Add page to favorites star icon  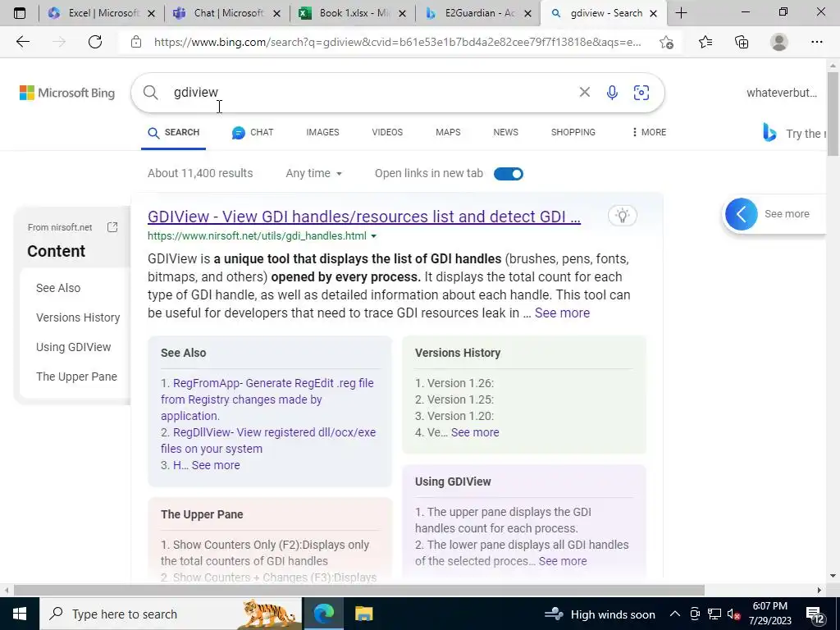tap(666, 42)
